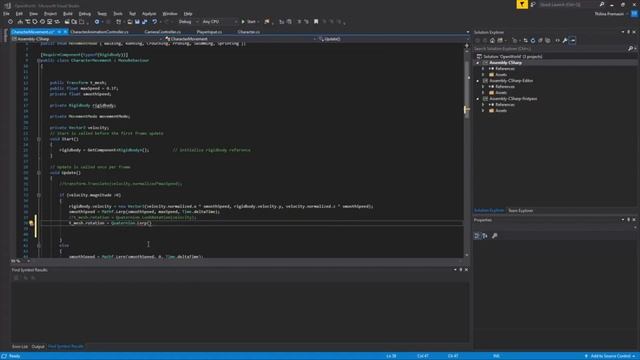Screen dimensions: 640x360
Task: Click the lightbulb quick actions icon
Action: coord(31,223)
